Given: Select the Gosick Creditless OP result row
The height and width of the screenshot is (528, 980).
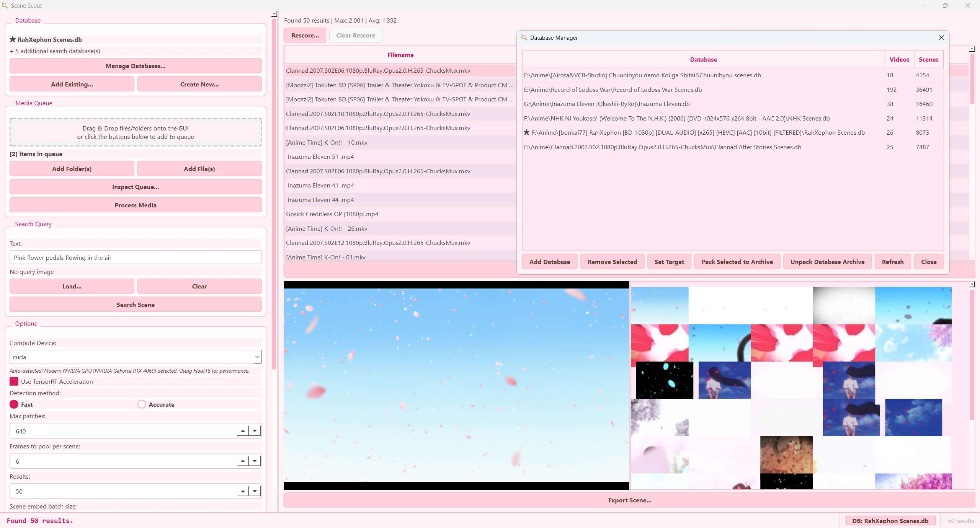Looking at the screenshot, I should coord(400,214).
